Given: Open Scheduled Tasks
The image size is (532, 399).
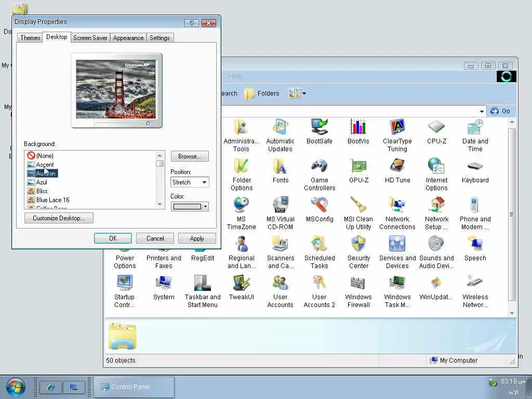Looking at the screenshot, I should (320, 253).
